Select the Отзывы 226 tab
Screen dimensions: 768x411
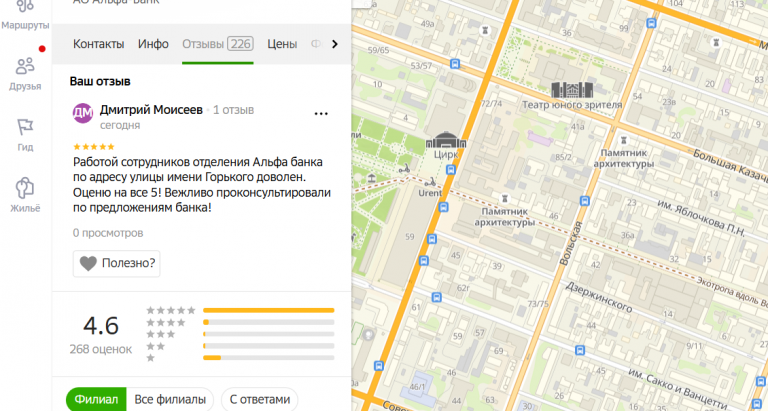click(217, 44)
